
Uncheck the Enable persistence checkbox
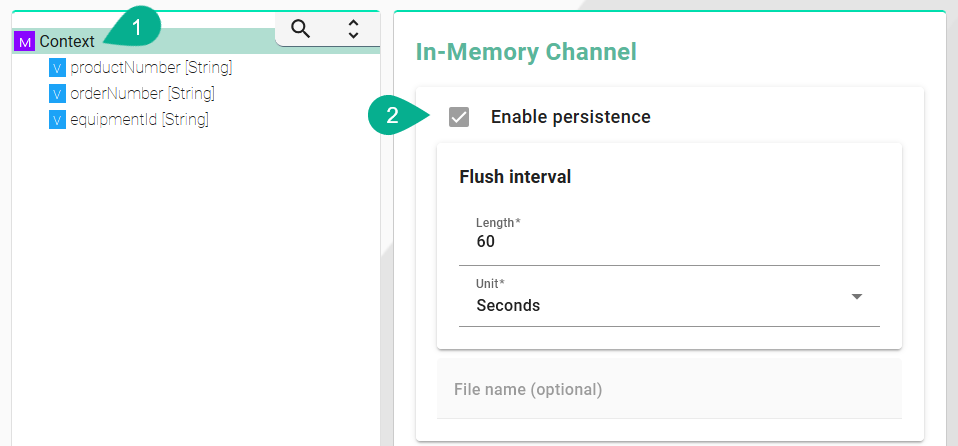tap(459, 117)
